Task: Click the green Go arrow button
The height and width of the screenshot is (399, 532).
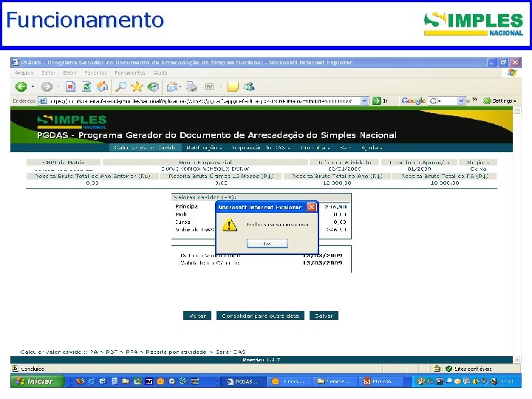Action: click(x=377, y=100)
